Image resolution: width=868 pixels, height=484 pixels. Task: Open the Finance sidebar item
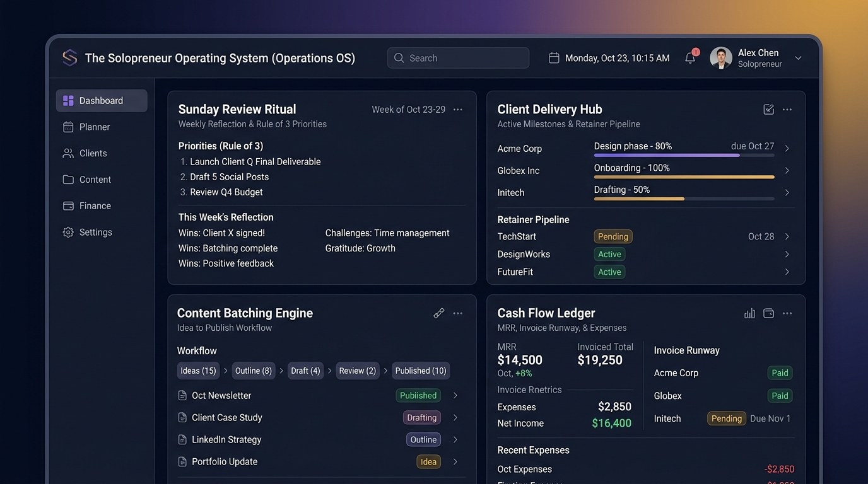[102, 206]
